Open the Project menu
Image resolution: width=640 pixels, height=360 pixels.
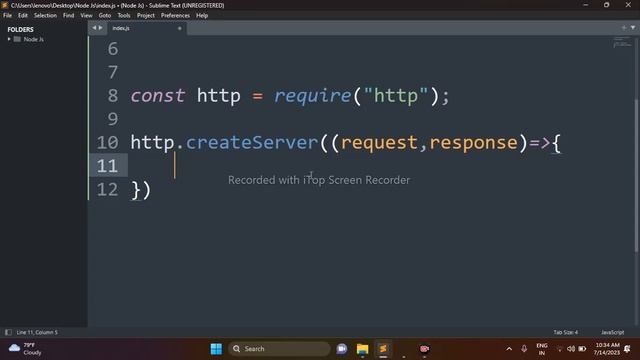(x=146, y=16)
